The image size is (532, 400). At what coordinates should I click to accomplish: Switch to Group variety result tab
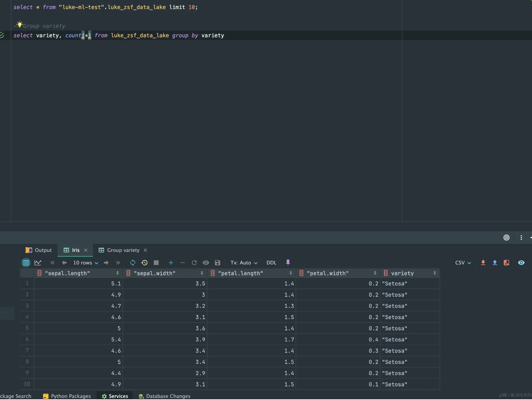[x=119, y=250]
